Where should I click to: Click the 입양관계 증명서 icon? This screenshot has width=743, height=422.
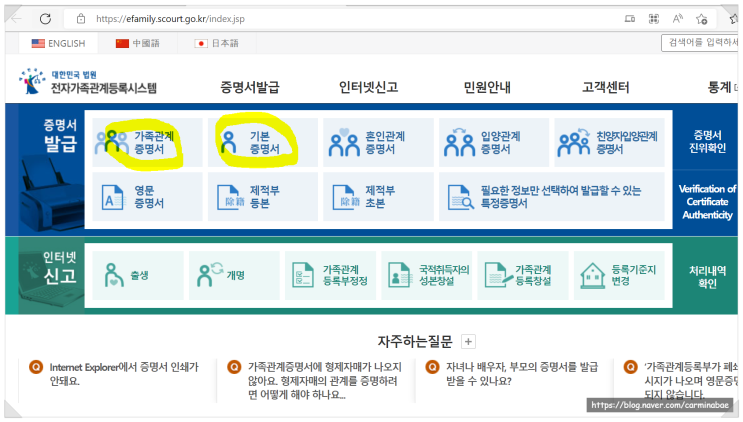click(459, 143)
